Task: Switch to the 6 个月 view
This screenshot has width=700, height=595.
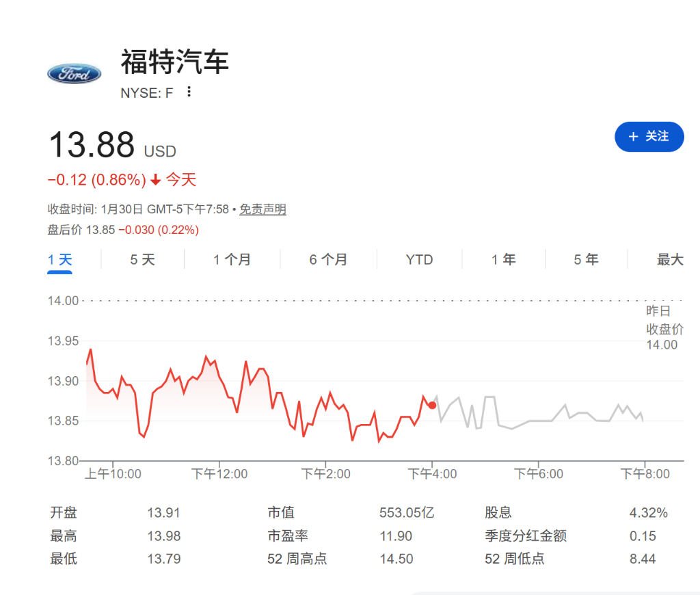Action: 328,259
